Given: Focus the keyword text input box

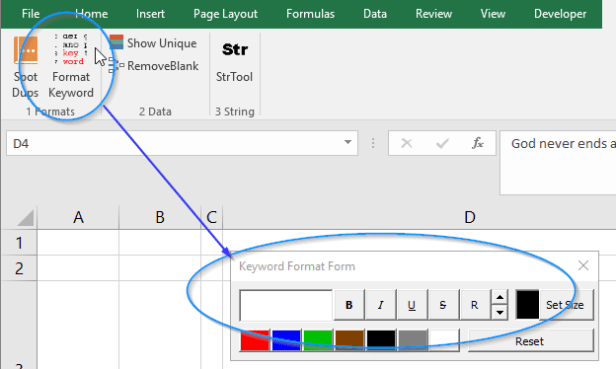Looking at the screenshot, I should tap(286, 305).
